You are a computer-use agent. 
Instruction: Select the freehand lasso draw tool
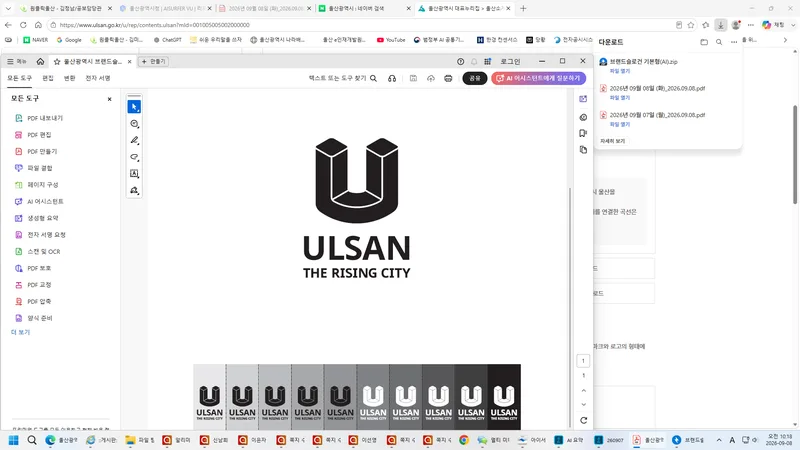pyautogui.click(x=134, y=157)
